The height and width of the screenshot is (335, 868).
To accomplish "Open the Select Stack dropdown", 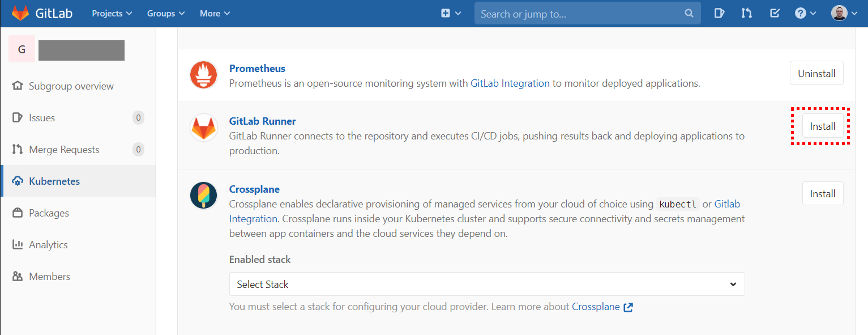I will tap(487, 284).
